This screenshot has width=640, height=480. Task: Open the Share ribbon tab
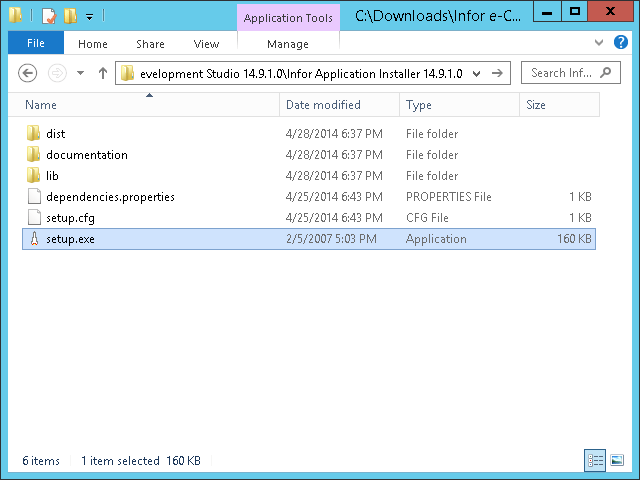click(x=151, y=44)
